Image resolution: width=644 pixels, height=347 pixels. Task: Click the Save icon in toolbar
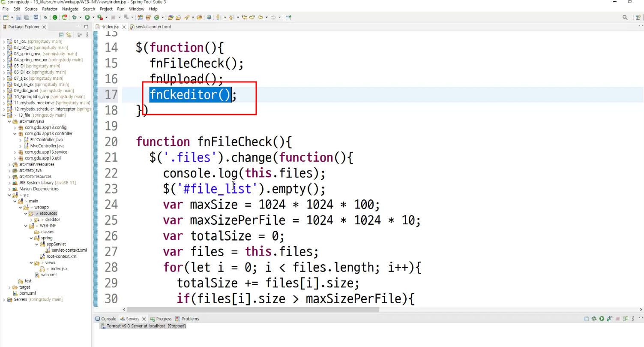pyautogui.click(x=18, y=18)
